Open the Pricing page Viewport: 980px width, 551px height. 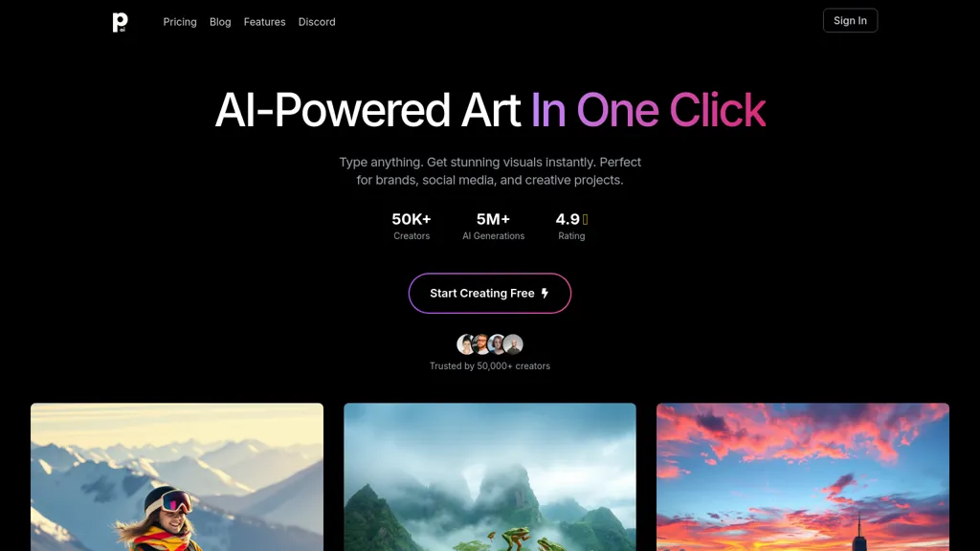coord(180,22)
